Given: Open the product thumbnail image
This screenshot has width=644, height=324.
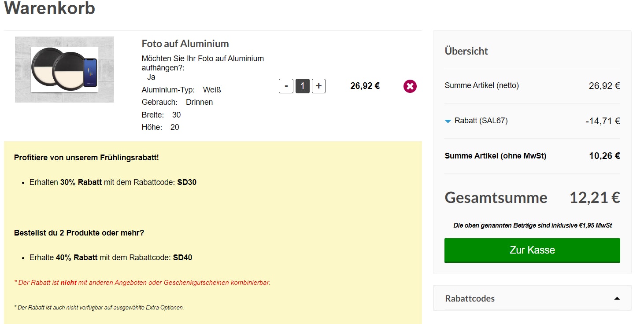Looking at the screenshot, I should click(x=64, y=70).
